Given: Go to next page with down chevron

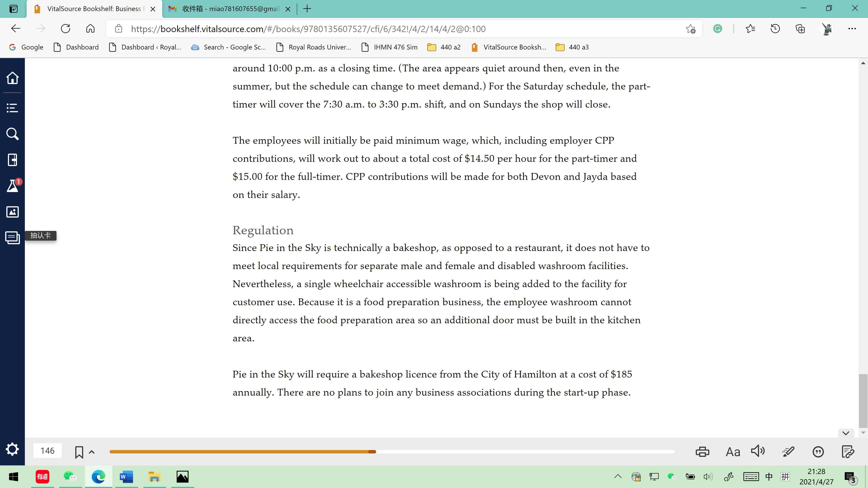Looking at the screenshot, I should (x=846, y=433).
